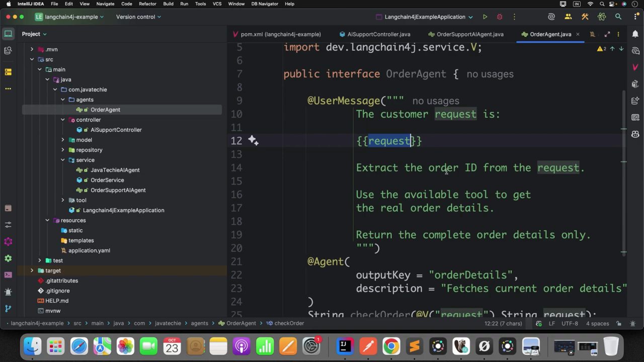The width and height of the screenshot is (644, 362).
Task: Click the AI actions icon on line 12
Action: coord(253,141)
